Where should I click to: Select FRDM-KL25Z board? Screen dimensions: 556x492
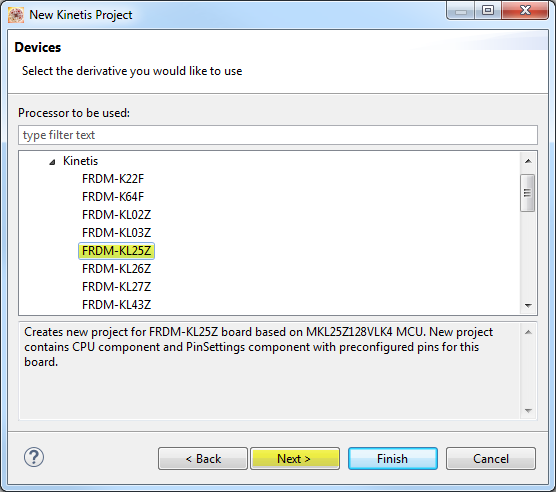pyautogui.click(x=116, y=251)
